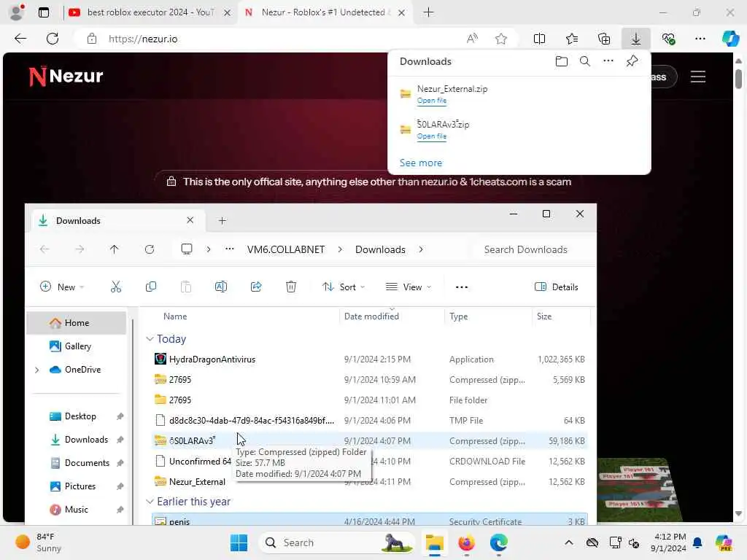Open Edge Settings and more menu
The image size is (747, 560).
click(x=700, y=39)
